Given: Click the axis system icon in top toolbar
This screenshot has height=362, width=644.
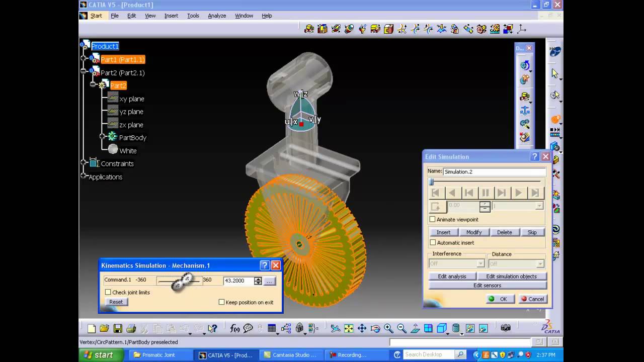Looking at the screenshot, I should 522,29.
